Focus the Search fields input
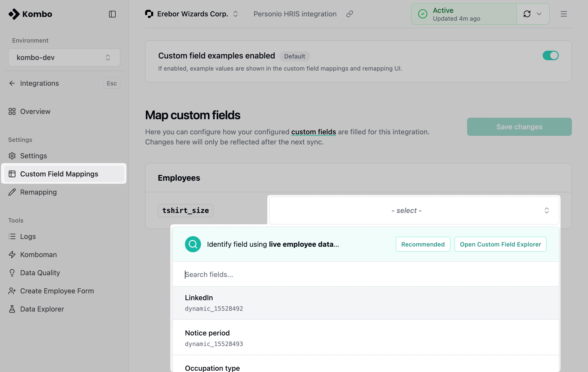 point(366,274)
